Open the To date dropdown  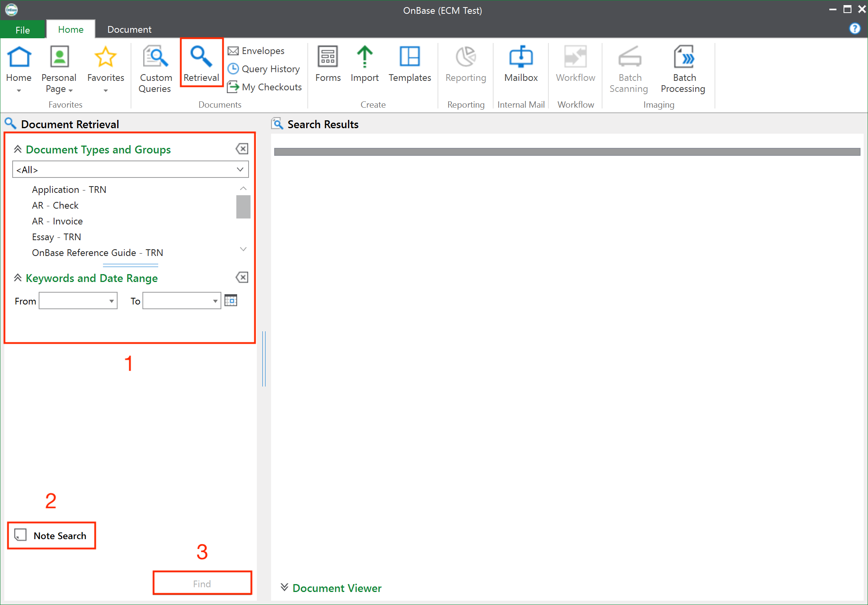click(x=215, y=301)
